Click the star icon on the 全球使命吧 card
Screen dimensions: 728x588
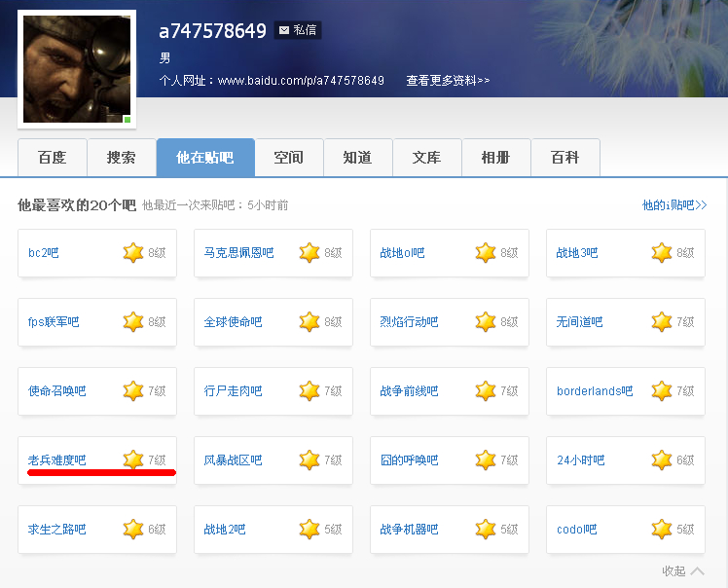point(309,322)
